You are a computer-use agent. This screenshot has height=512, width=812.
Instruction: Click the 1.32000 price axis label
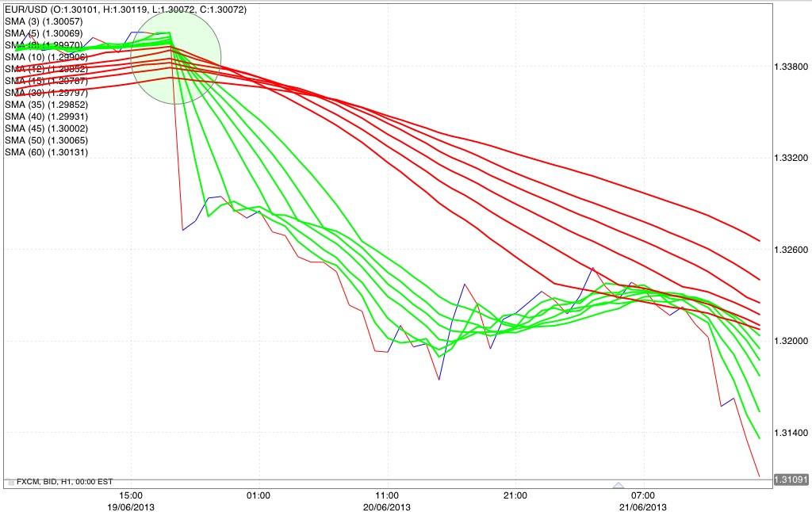pyautogui.click(x=791, y=341)
